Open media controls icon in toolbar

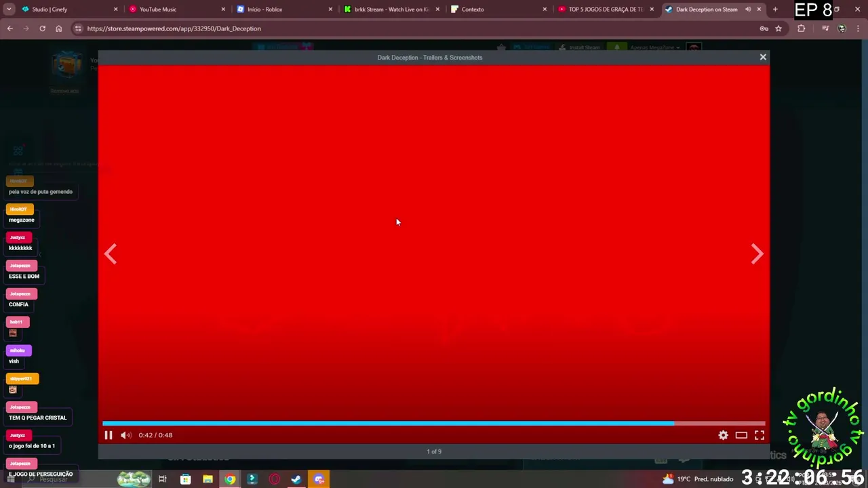(x=825, y=28)
